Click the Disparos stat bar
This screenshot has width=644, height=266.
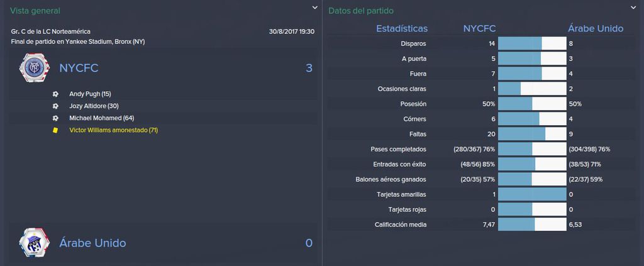coord(532,43)
